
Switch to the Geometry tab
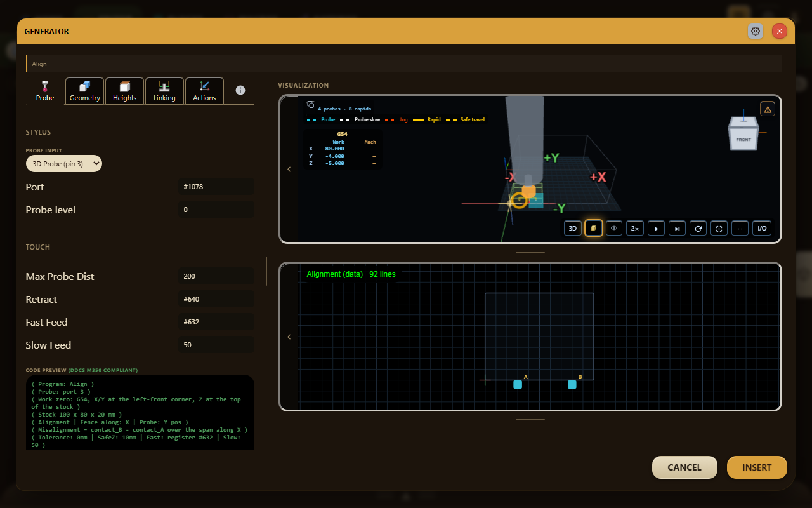(84, 91)
